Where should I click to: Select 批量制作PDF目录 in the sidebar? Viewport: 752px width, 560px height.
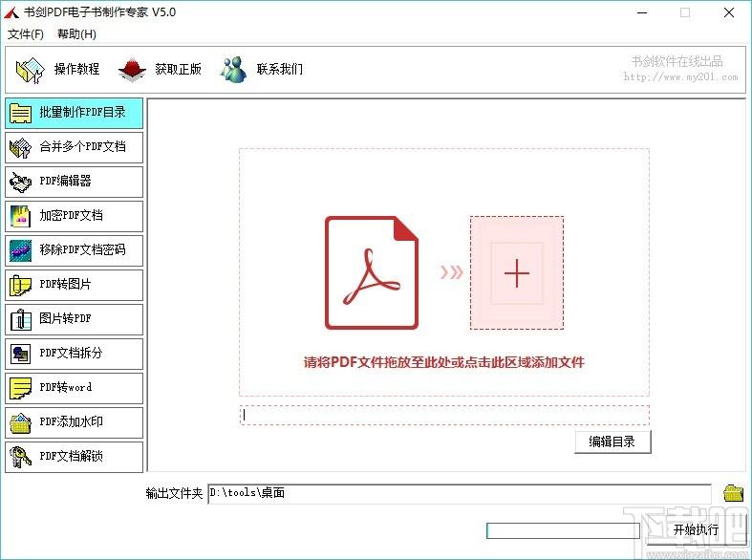pos(74,113)
